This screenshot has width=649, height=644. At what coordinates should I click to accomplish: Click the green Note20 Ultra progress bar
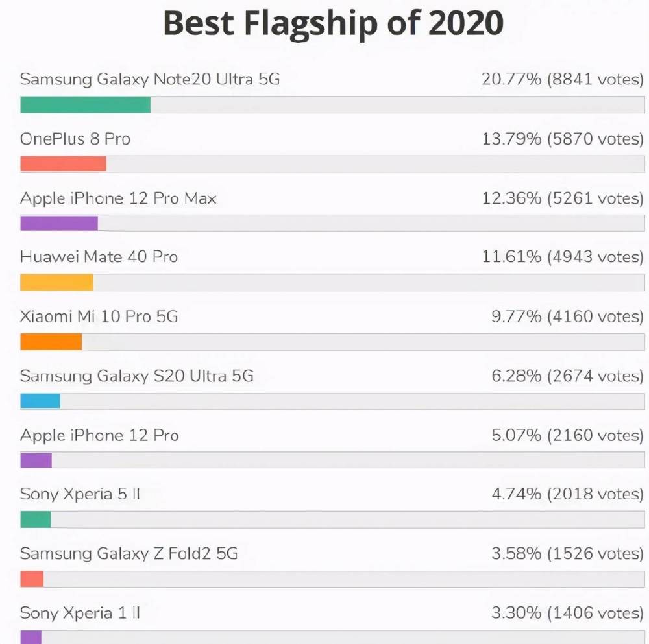tap(85, 104)
